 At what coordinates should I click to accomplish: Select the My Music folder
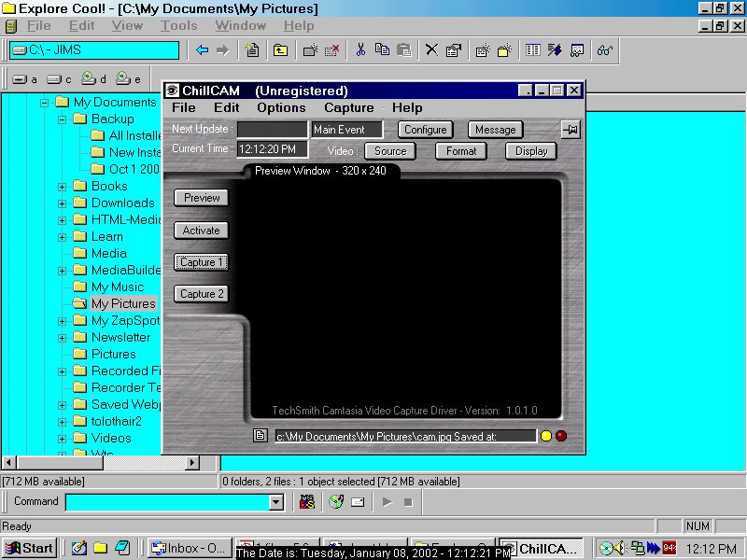[x=118, y=287]
